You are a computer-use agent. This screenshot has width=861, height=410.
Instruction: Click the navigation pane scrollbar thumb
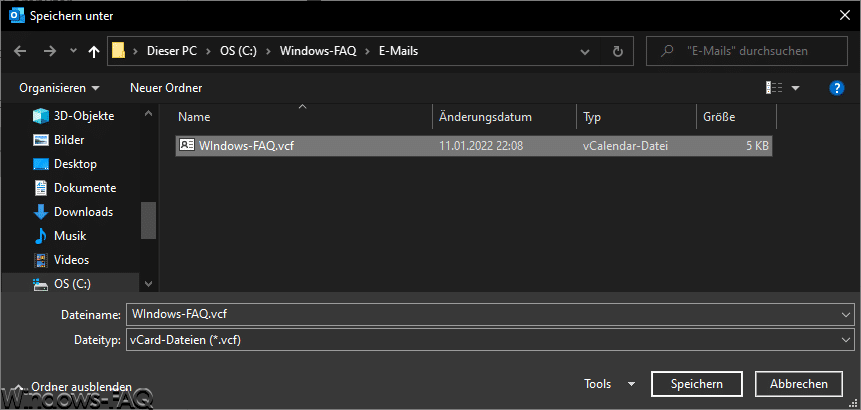[148, 220]
